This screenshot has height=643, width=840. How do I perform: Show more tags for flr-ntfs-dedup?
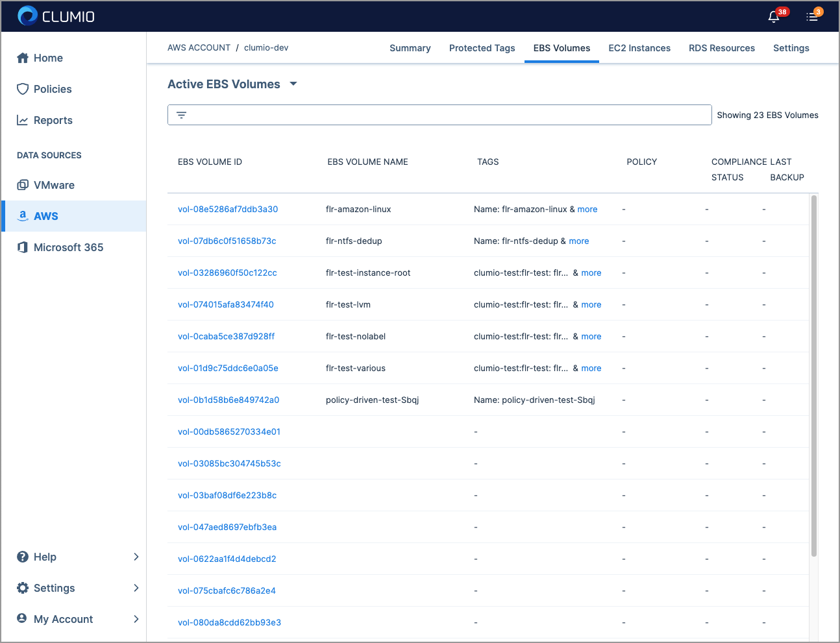pyautogui.click(x=579, y=241)
